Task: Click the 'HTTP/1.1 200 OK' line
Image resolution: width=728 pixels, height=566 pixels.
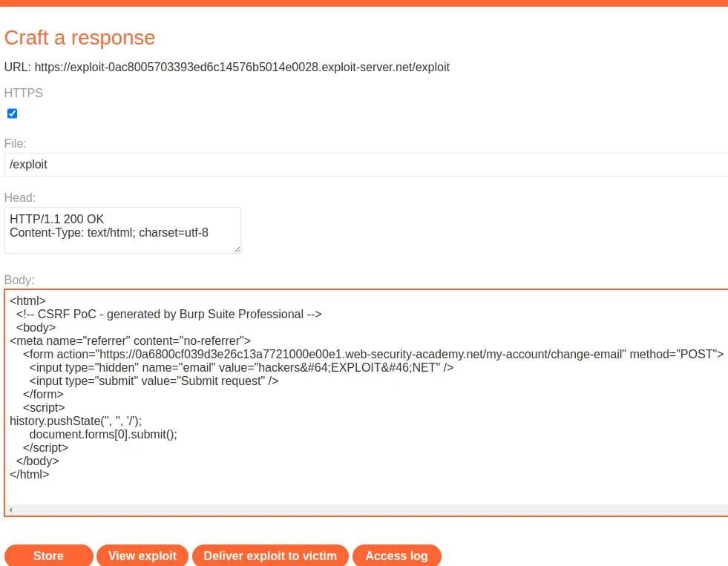Action: point(56,219)
